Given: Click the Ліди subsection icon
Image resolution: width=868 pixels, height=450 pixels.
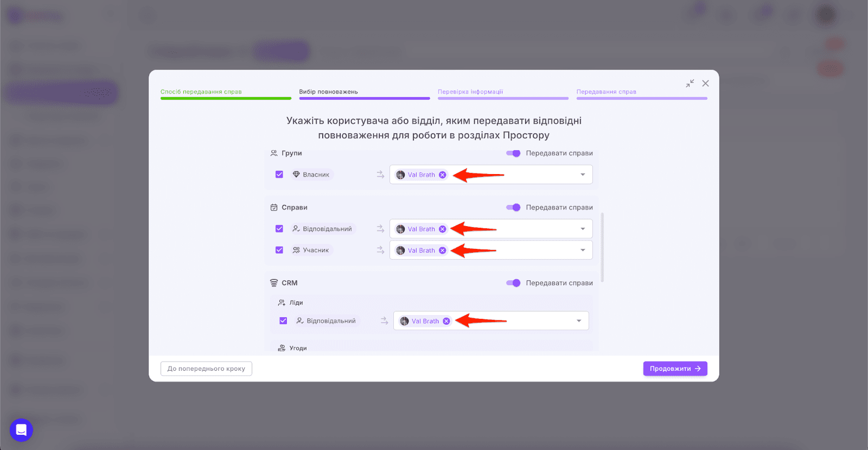Looking at the screenshot, I should click(x=282, y=303).
